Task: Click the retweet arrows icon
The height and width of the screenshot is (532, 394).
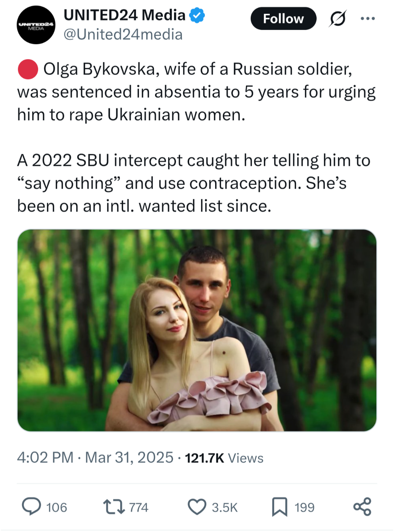Action: pos(114,507)
